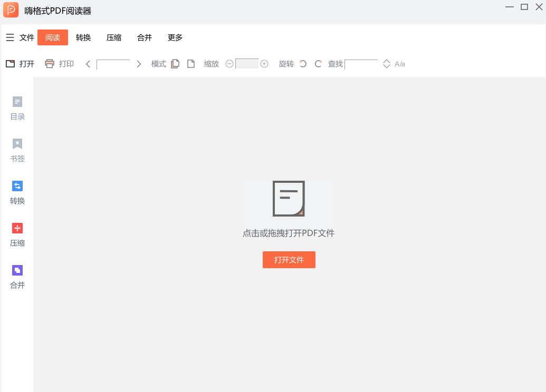Go to previous page arrow
546x392 pixels.
click(88, 64)
